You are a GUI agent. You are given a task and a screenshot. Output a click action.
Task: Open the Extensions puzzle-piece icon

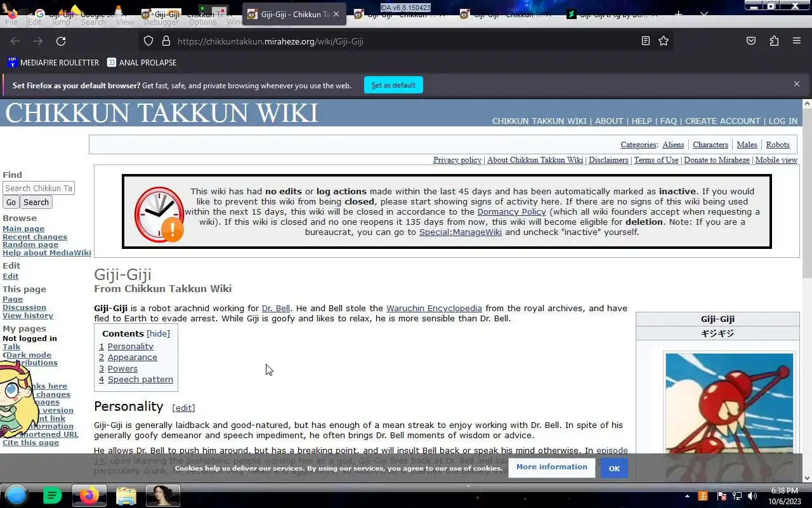point(774,41)
